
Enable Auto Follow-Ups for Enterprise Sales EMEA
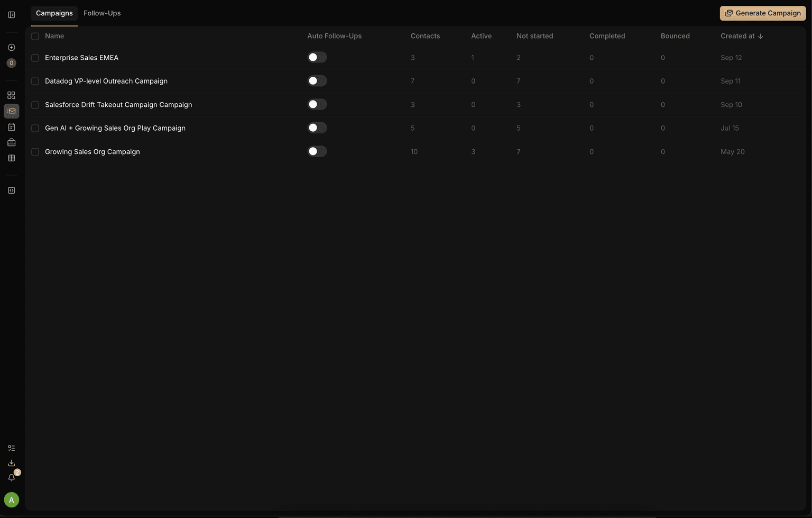tap(317, 57)
